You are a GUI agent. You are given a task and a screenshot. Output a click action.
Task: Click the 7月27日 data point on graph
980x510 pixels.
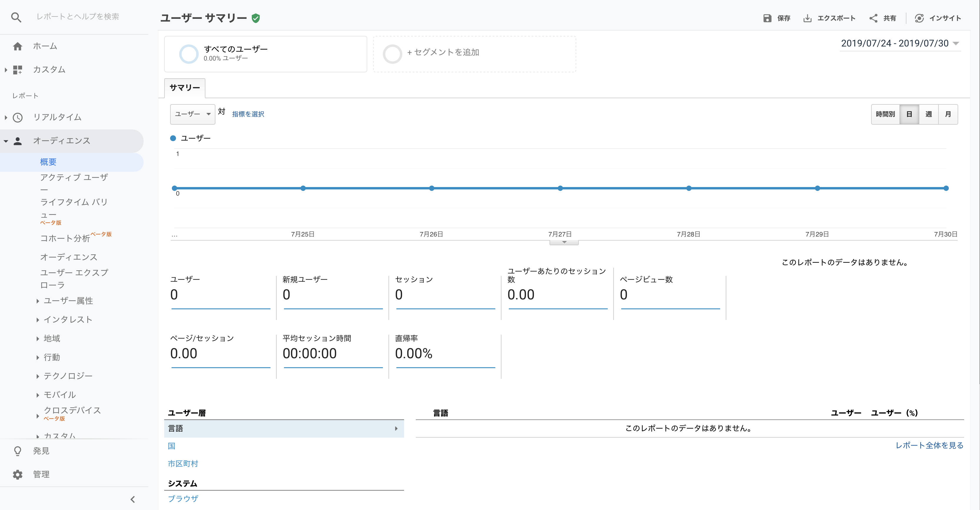(560, 188)
